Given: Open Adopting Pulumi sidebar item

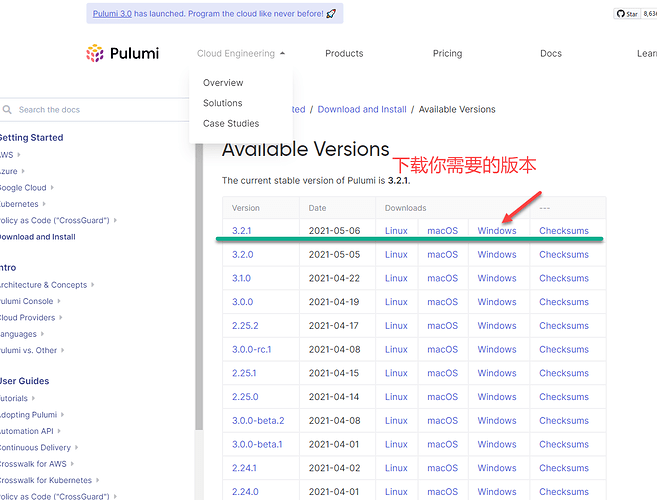Looking at the screenshot, I should tap(28, 415).
